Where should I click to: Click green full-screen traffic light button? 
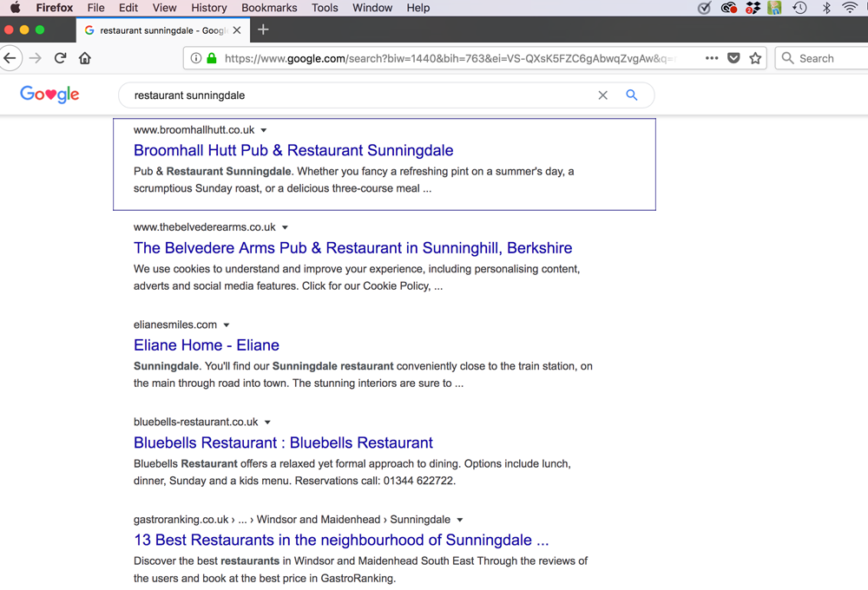[x=39, y=29]
